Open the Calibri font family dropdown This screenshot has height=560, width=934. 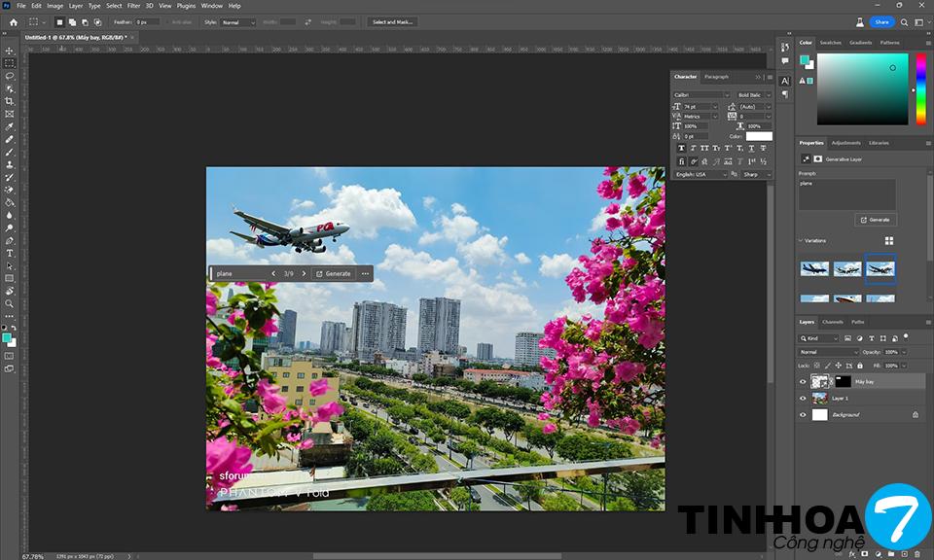(700, 94)
